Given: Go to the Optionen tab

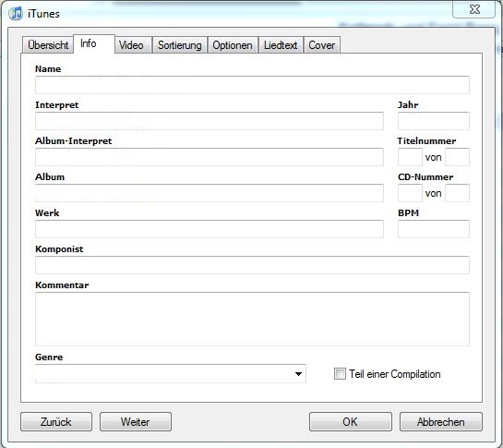Looking at the screenshot, I should 233,45.
